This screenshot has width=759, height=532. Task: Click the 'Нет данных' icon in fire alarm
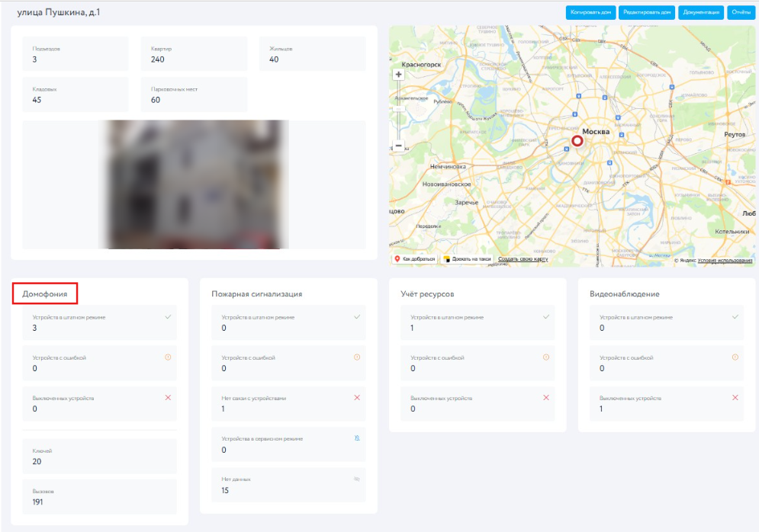357,479
